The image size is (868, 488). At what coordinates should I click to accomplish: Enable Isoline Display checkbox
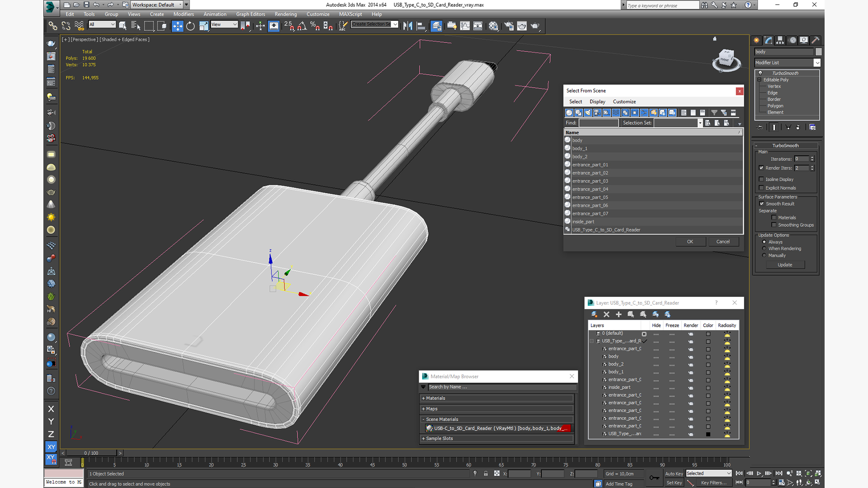pyautogui.click(x=761, y=179)
